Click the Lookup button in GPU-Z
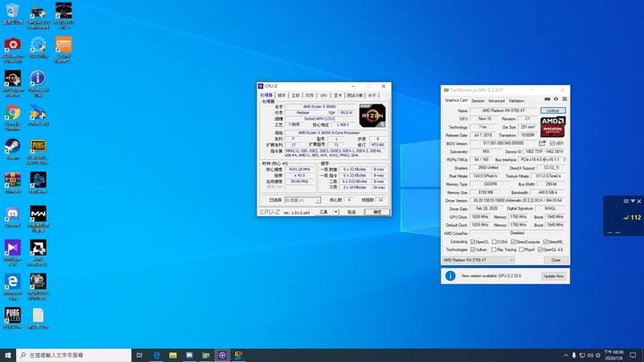The width and height of the screenshot is (644, 362). (553, 111)
